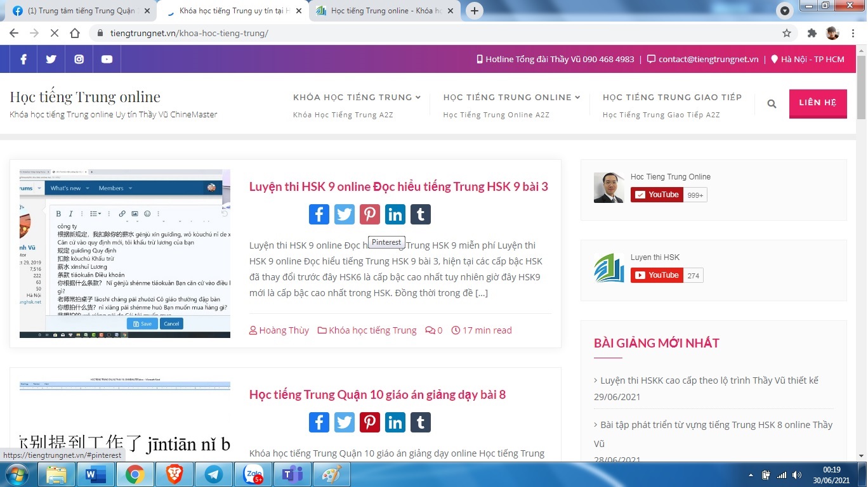This screenshot has width=868, height=487.
Task: Stop loading the page
Action: [x=55, y=33]
